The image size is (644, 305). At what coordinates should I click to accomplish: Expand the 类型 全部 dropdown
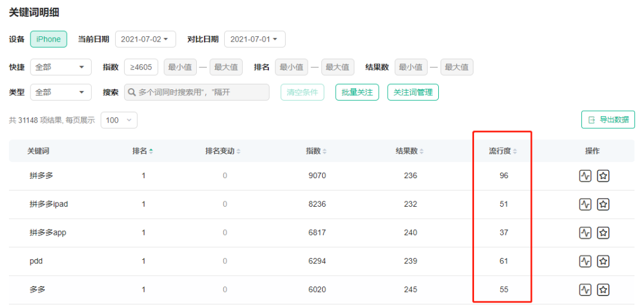click(x=61, y=92)
